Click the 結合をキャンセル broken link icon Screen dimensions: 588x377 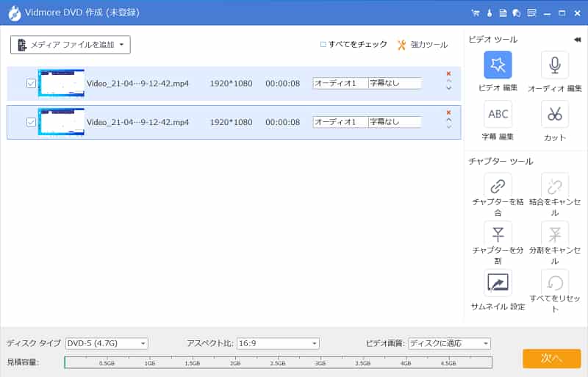click(555, 186)
